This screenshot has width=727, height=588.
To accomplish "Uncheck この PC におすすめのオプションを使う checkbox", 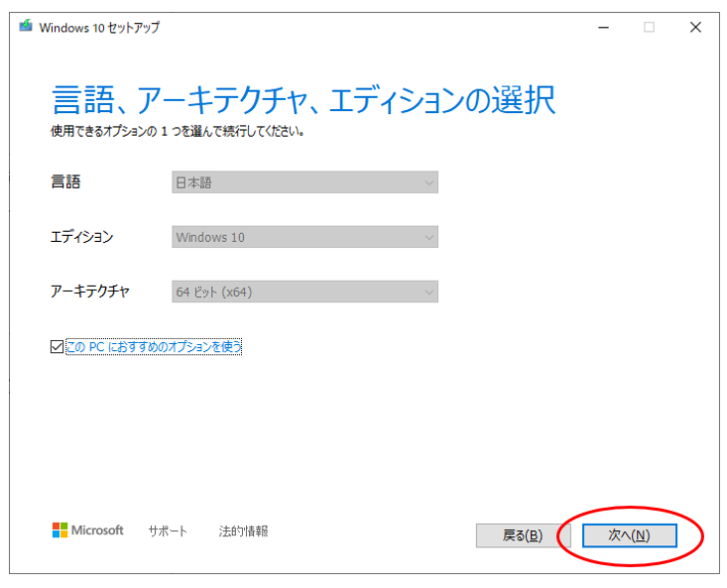I will pos(57,347).
